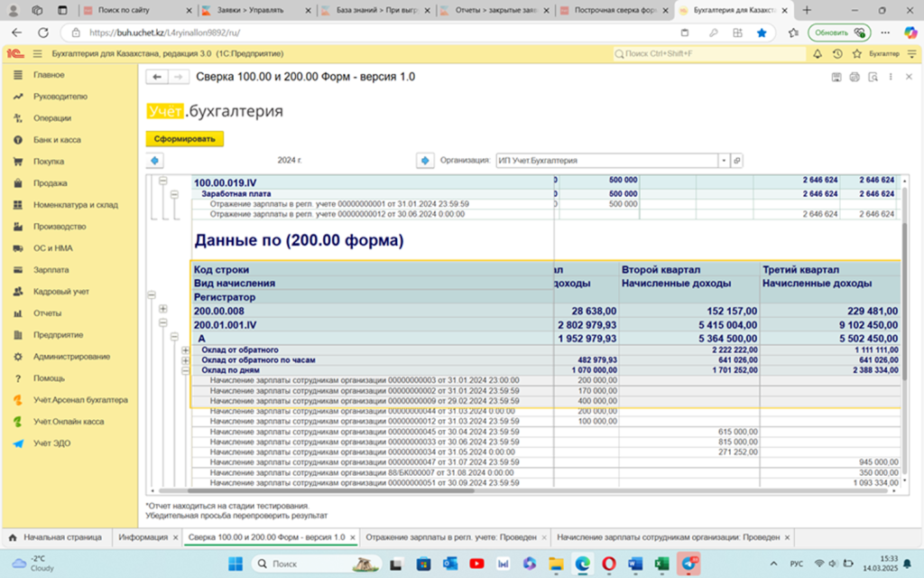Expand the 200.00.008 row group
This screenshot has width=924, height=578.
(x=163, y=310)
